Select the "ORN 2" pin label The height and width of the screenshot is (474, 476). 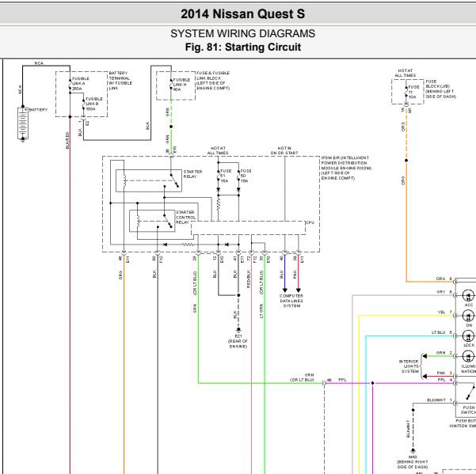pos(444,353)
